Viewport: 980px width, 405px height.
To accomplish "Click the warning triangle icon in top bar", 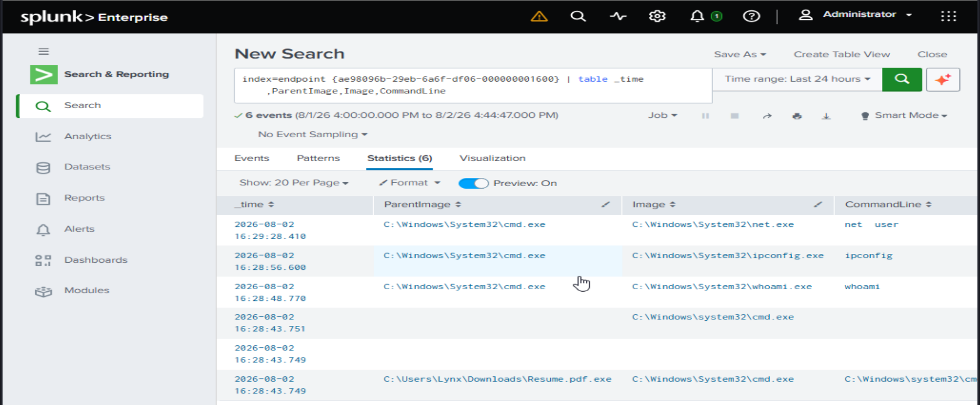I will 539,16.
